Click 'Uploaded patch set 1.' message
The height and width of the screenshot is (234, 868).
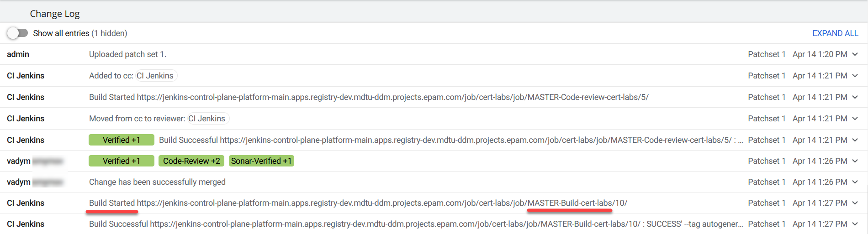(127, 54)
